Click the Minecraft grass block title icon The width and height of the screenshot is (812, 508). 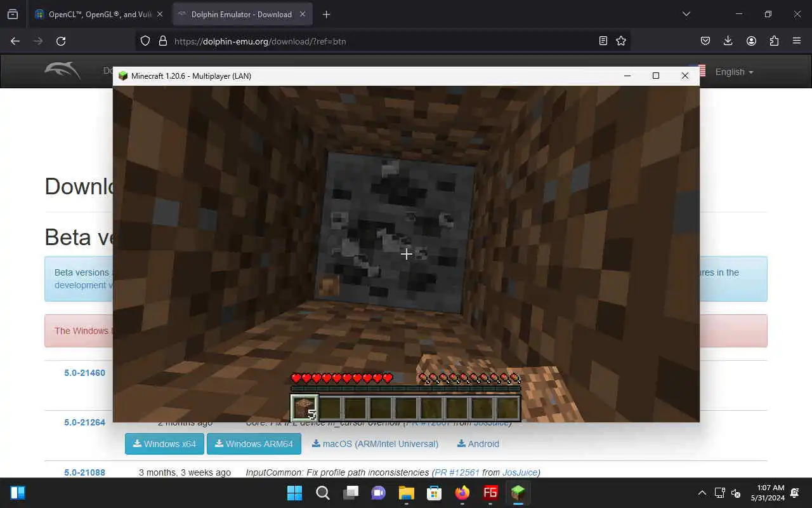(123, 76)
